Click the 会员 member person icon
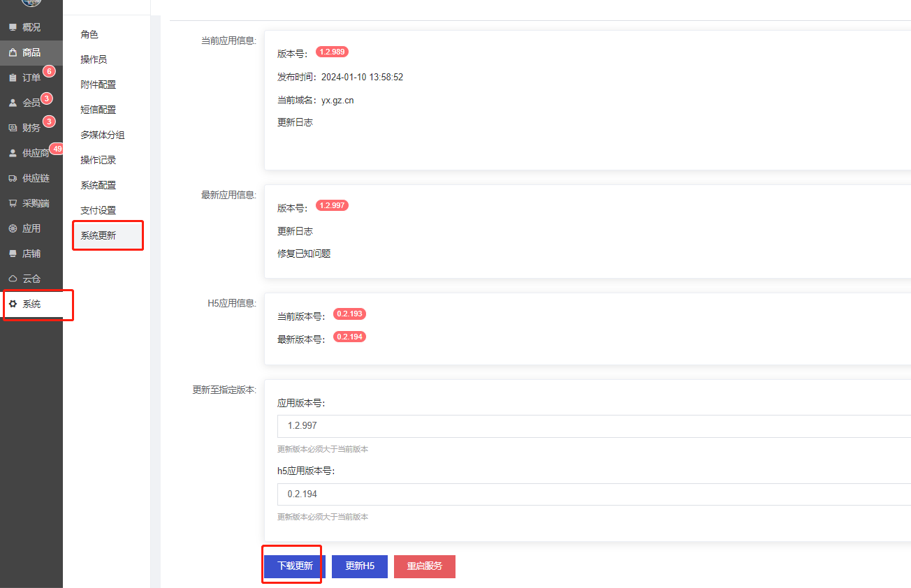The width and height of the screenshot is (911, 588). pyautogui.click(x=13, y=103)
